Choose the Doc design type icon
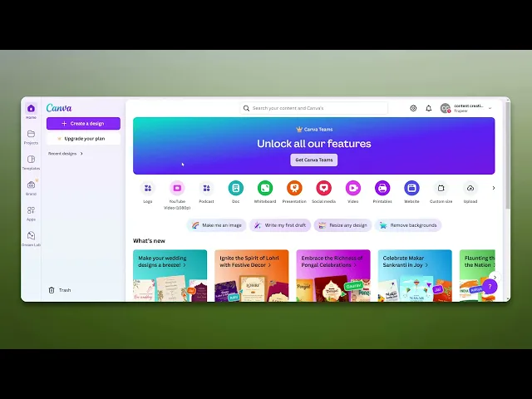This screenshot has width=532, height=399. 236,188
